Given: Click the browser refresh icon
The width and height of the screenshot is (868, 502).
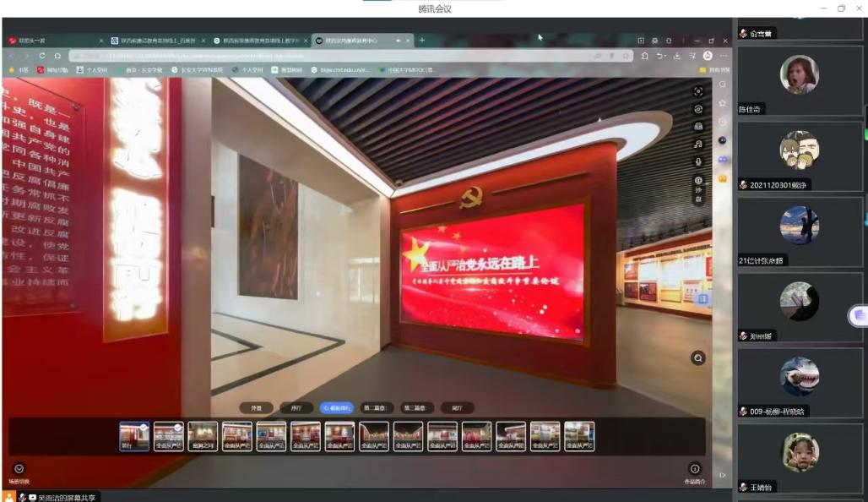Looking at the screenshot, I should point(41,56).
